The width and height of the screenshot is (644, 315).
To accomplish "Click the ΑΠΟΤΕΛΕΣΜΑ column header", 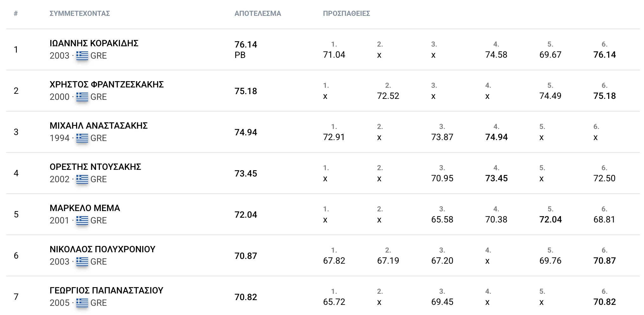I will pos(258,14).
